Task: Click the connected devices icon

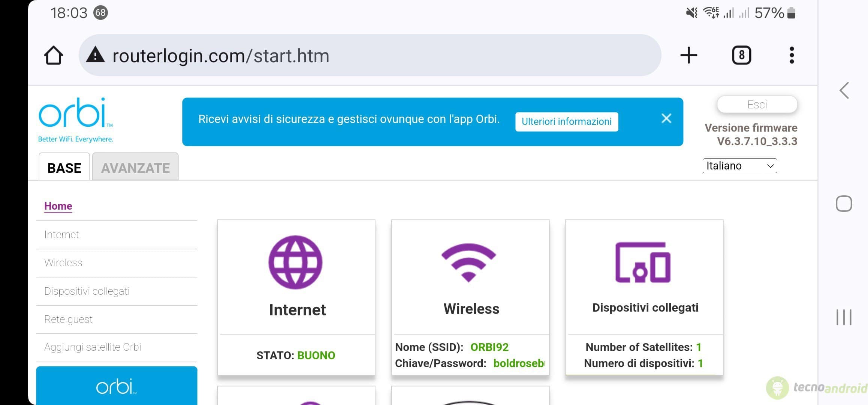Action: coord(643,262)
